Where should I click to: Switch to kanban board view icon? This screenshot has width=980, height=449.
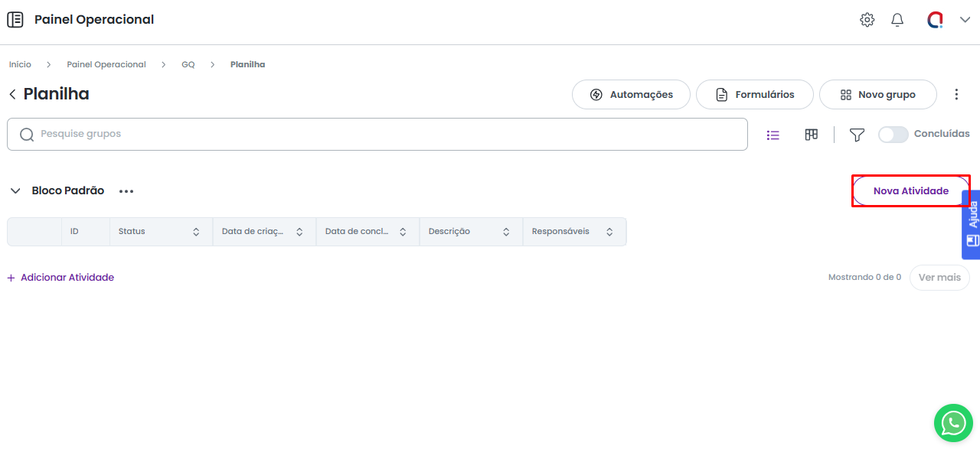coord(812,135)
